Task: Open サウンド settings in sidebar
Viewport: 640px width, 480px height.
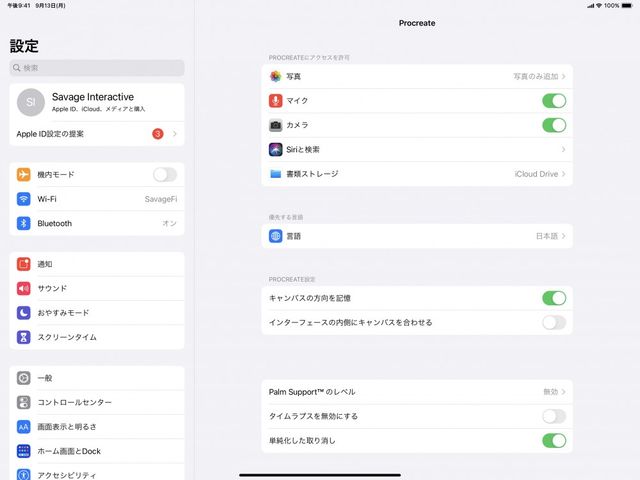Action: (x=97, y=288)
